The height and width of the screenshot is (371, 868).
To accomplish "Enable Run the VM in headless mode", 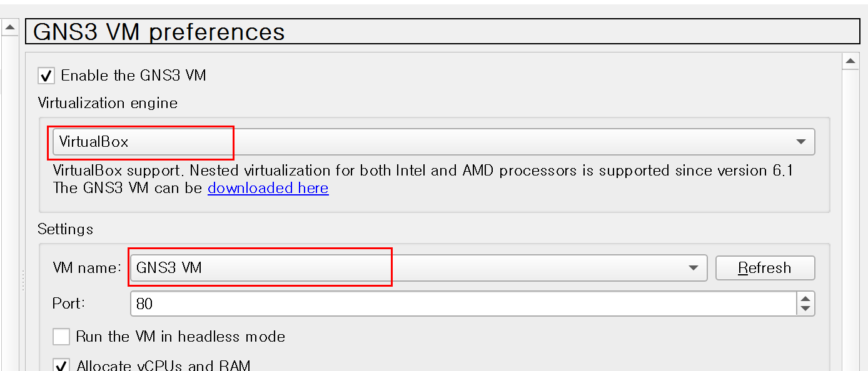I will tap(61, 337).
